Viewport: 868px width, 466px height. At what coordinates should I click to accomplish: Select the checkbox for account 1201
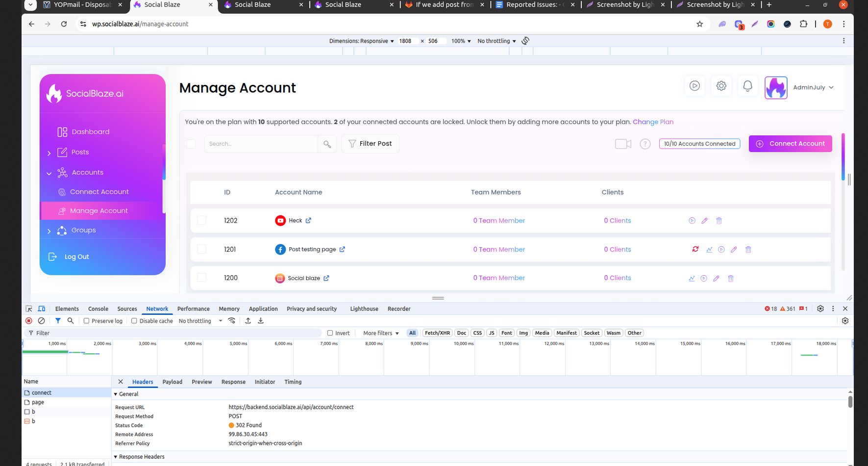pos(201,249)
